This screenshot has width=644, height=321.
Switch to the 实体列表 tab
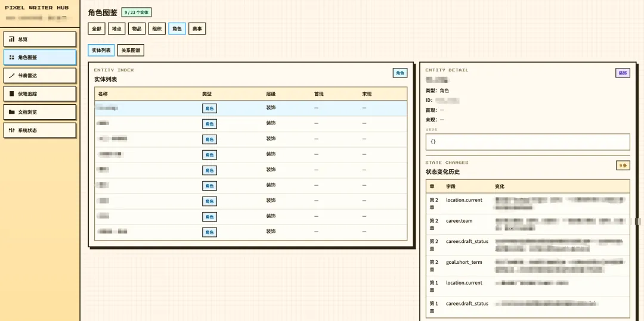[x=101, y=51]
